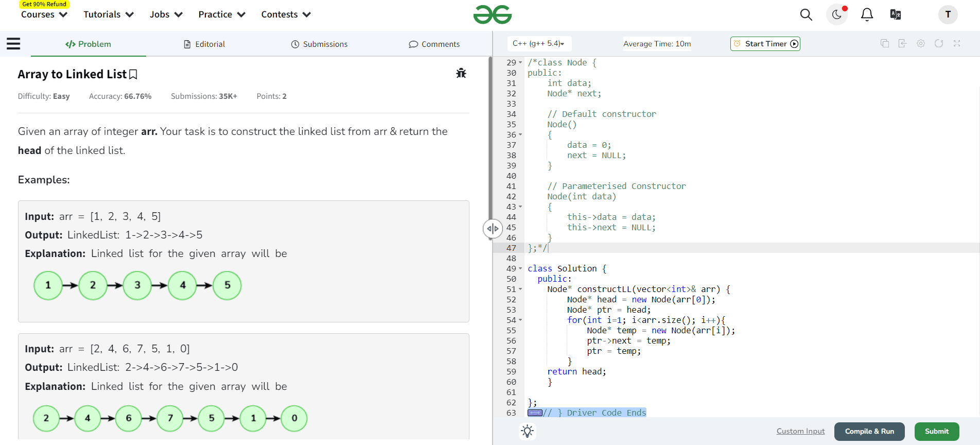Open the search magnifier icon
980x445 pixels.
click(x=806, y=15)
